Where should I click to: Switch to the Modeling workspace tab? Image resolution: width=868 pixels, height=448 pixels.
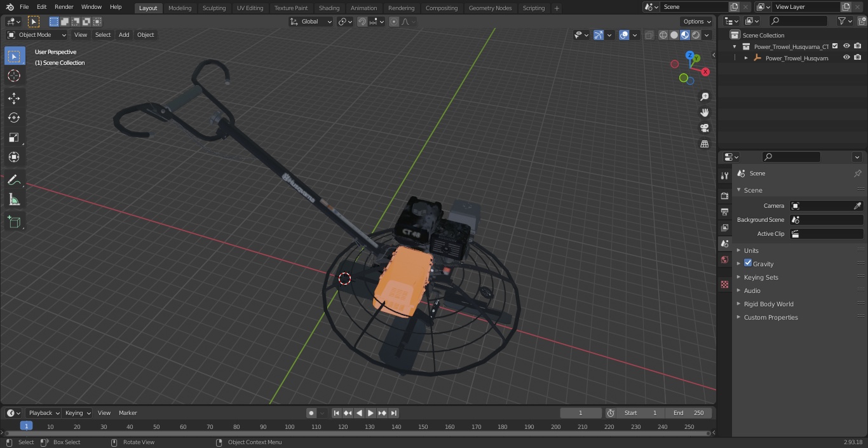[180, 8]
